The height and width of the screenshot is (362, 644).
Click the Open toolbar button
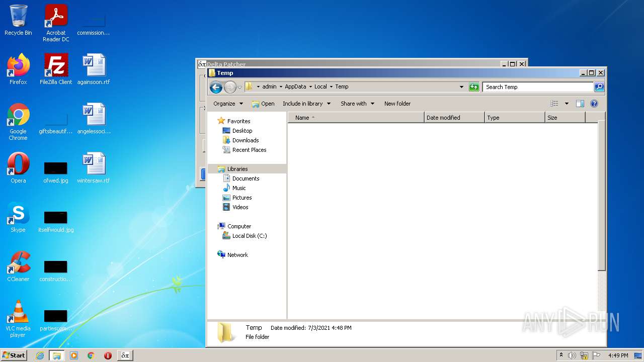point(263,104)
